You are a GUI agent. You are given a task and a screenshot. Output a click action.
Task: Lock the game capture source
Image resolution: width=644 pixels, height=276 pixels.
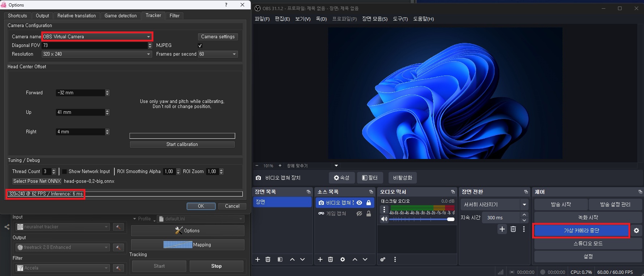(369, 214)
